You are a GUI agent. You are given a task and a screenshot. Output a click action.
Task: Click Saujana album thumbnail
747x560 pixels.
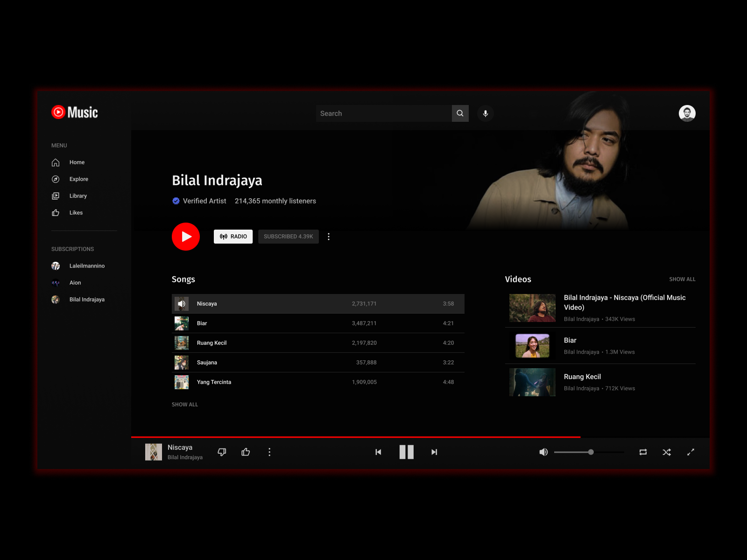pos(182,363)
